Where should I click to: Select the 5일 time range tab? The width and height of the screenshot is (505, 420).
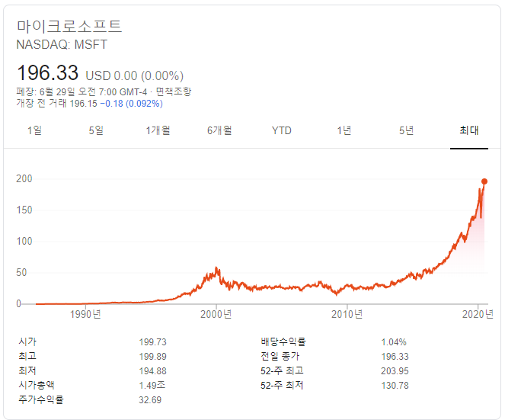[96, 130]
